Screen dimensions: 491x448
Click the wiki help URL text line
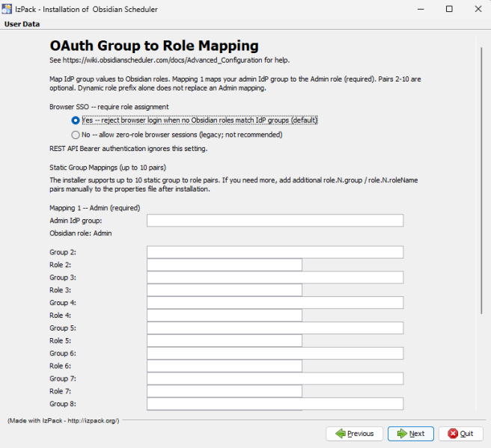tap(169, 60)
